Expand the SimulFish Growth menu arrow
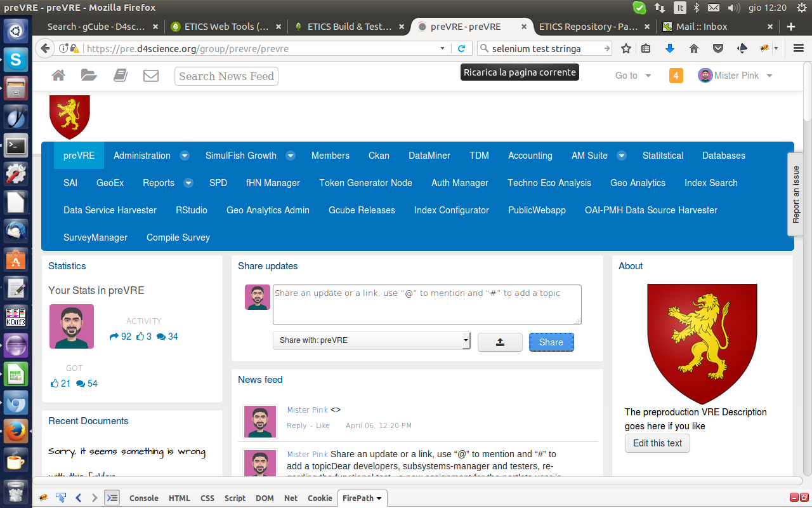Image resolution: width=812 pixels, height=508 pixels. pyautogui.click(x=290, y=156)
